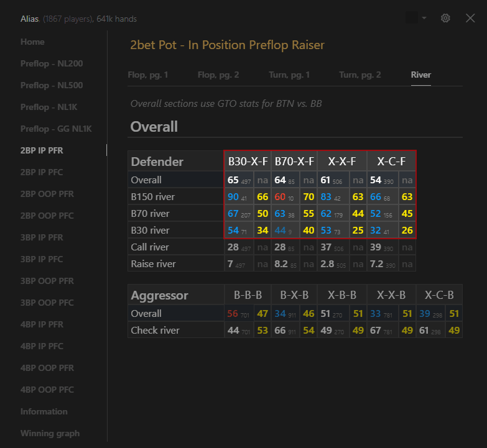Select the Check river row label

[155, 330]
